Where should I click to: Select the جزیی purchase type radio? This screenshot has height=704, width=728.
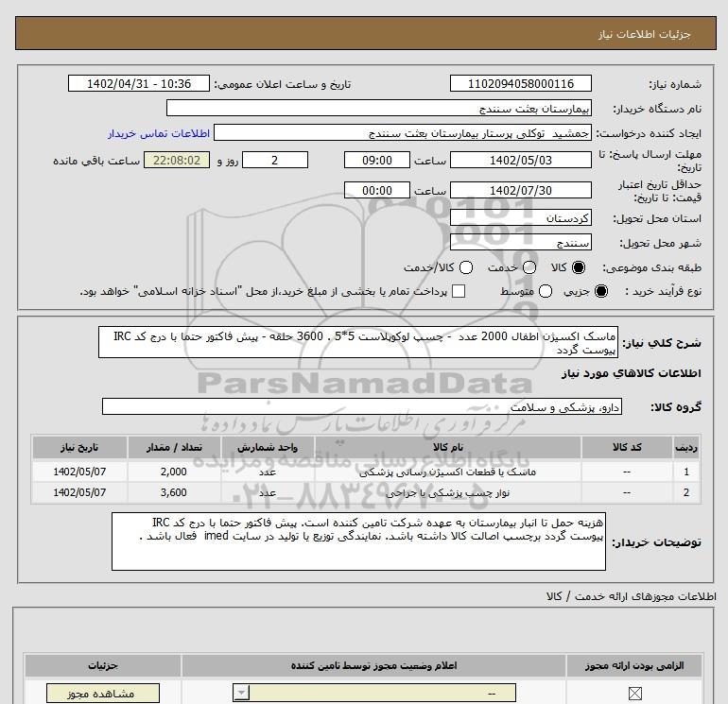tap(601, 291)
